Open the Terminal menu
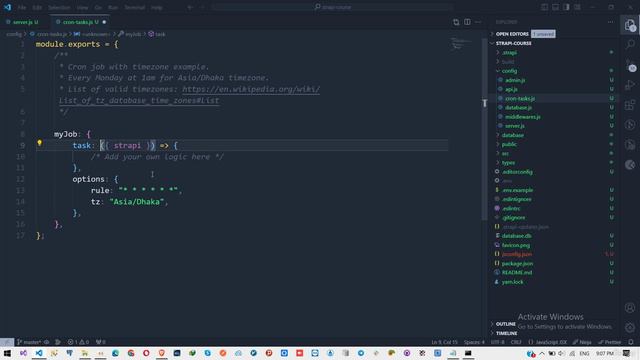The image size is (640, 360). point(135,7)
